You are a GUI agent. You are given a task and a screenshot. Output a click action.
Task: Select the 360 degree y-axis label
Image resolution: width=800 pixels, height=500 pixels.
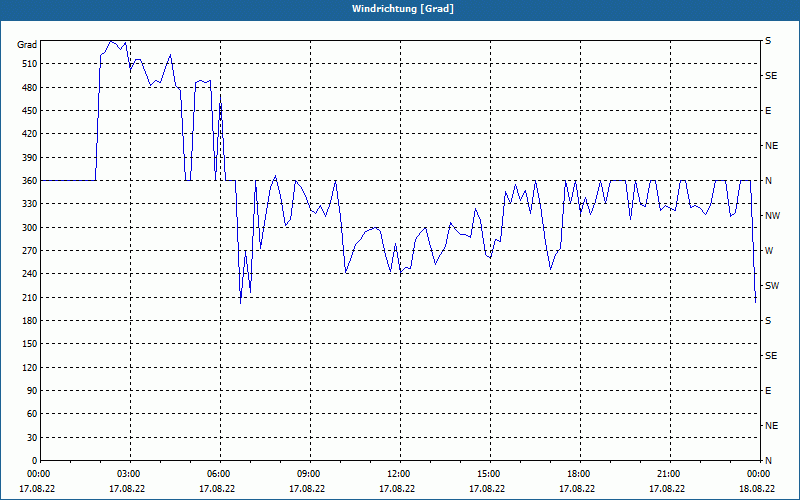pyautogui.click(x=30, y=181)
